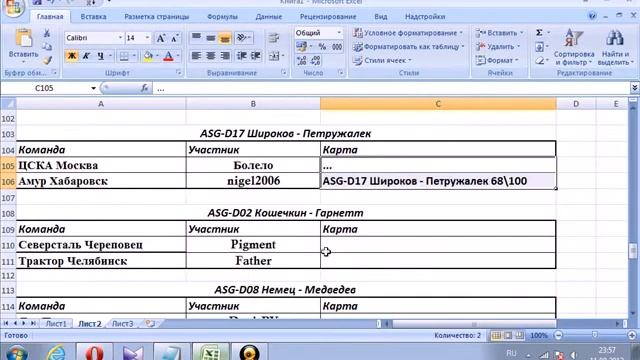The height and width of the screenshot is (360, 640).
Task: Toggle Italic (К) formatting
Action: coord(86,56)
